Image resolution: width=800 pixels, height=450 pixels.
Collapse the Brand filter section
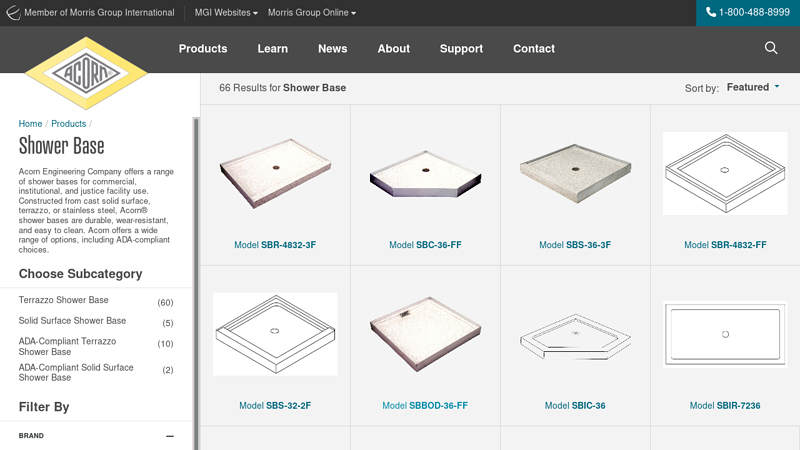click(x=170, y=436)
